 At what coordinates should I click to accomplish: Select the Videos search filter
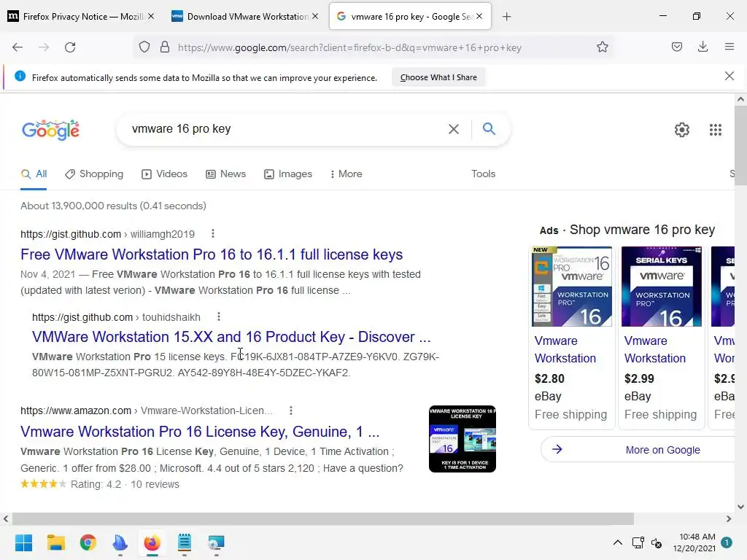(x=164, y=174)
